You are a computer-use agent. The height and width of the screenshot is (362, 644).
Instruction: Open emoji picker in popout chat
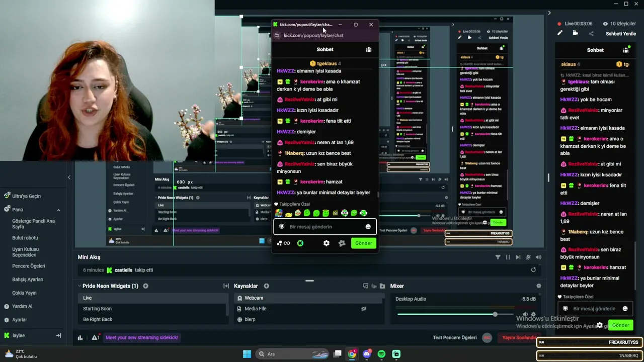pyautogui.click(x=368, y=227)
